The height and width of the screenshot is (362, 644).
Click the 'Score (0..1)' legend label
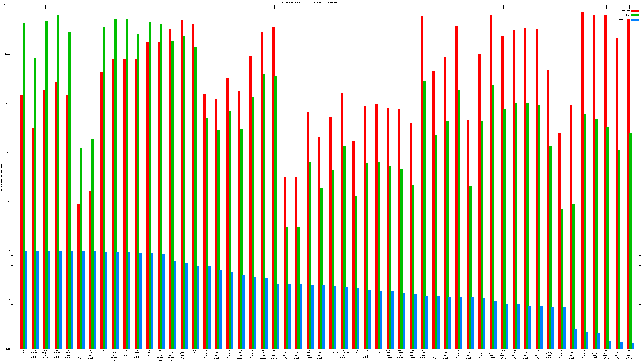point(623,20)
